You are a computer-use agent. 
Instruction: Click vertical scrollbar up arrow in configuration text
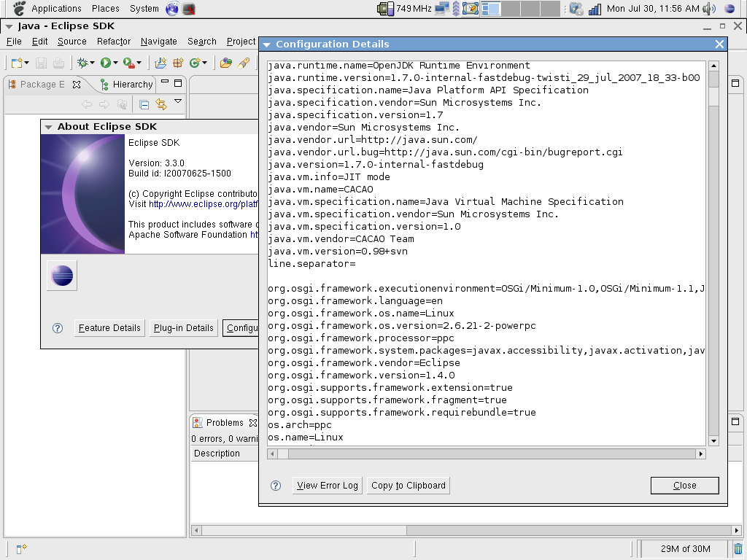point(713,66)
